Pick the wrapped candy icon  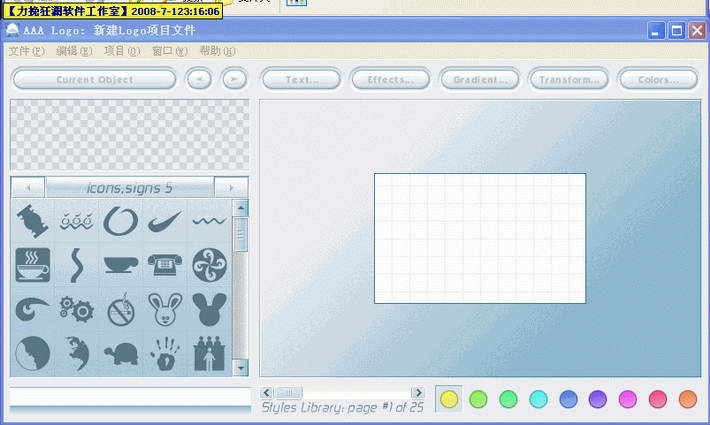[32, 221]
